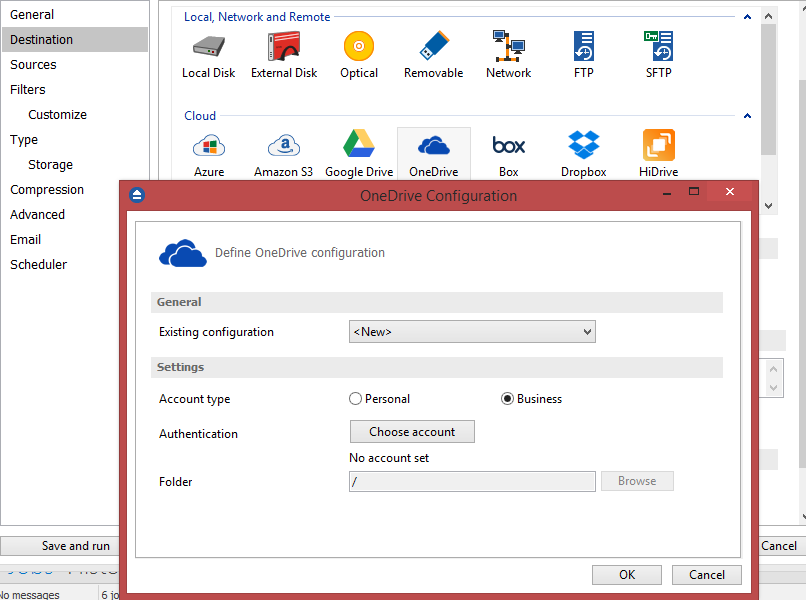The image size is (806, 600).
Task: Open Storage under Type
Action: 50,165
